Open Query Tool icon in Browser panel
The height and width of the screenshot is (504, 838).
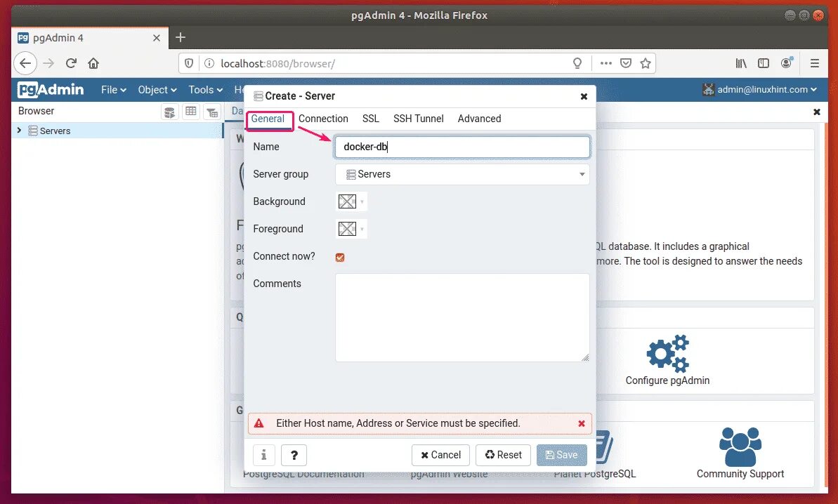(x=169, y=112)
